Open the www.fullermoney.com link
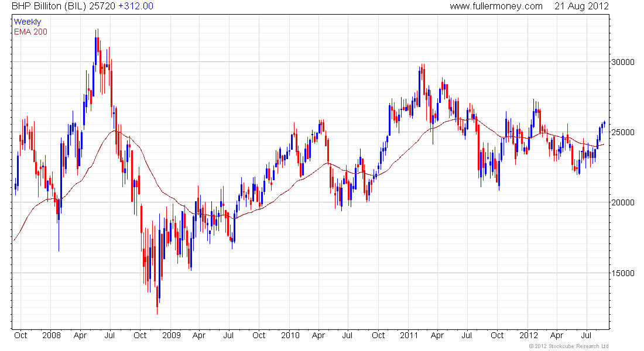Screen dimensions: 644x351 tap(496, 6)
